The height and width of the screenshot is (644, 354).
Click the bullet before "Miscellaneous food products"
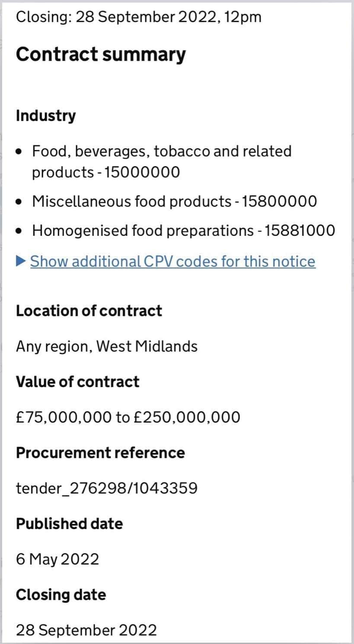point(19,202)
